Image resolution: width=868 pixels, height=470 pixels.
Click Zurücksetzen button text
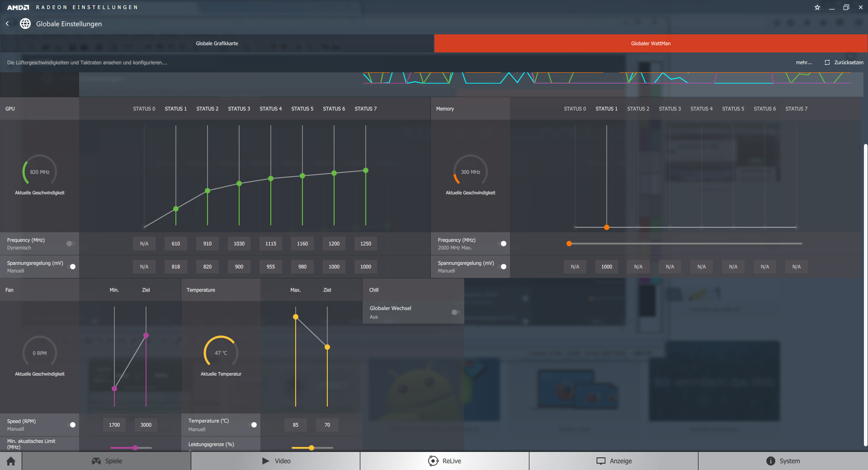[x=849, y=62]
